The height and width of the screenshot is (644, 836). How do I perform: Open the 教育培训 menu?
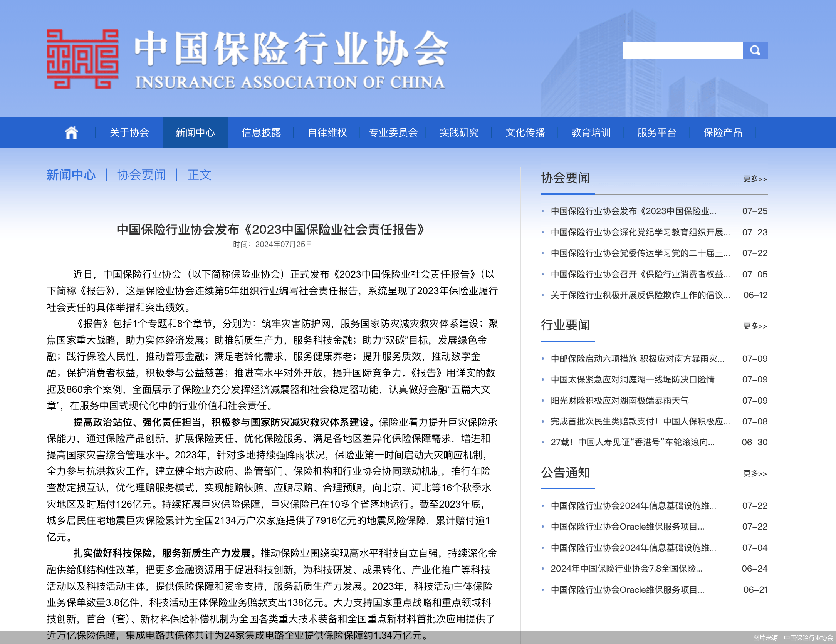(591, 132)
